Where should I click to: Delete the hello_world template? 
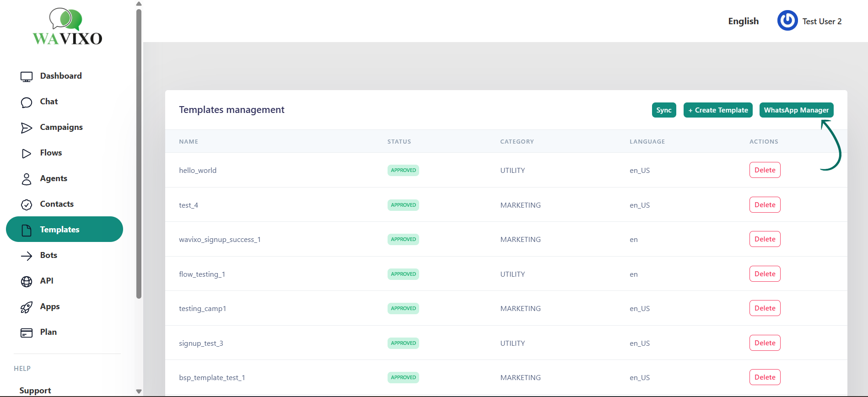[765, 170]
